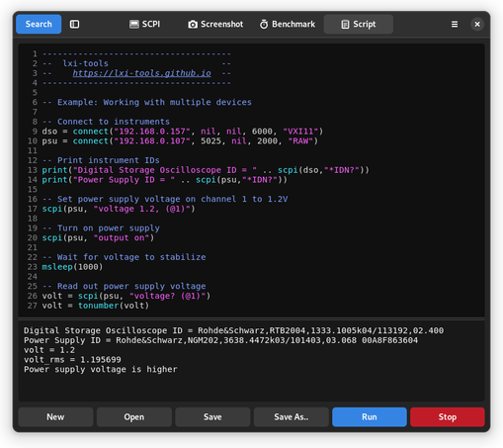The image size is (503, 448).
Task: Open the lxi-tools.github.io link
Action: click(x=142, y=73)
